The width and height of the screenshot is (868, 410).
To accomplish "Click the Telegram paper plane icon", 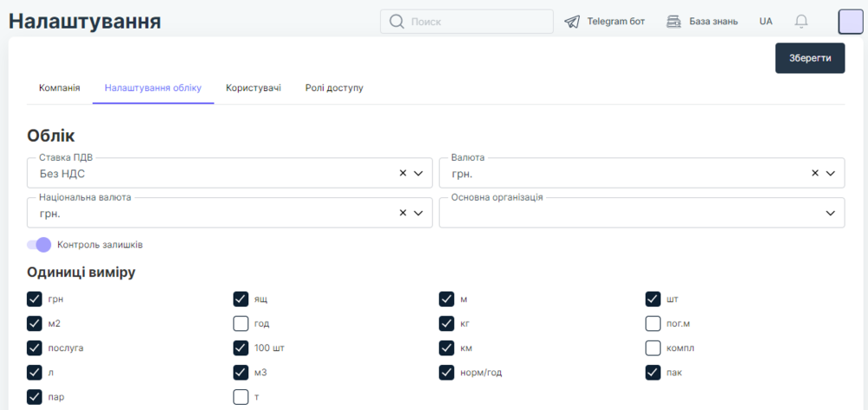I will (572, 22).
